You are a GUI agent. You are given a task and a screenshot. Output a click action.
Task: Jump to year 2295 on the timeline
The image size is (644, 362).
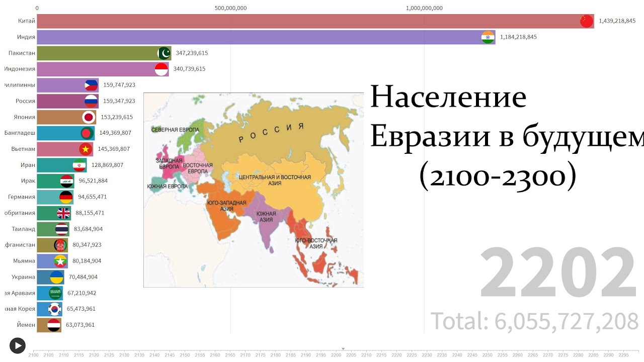pos(624,355)
